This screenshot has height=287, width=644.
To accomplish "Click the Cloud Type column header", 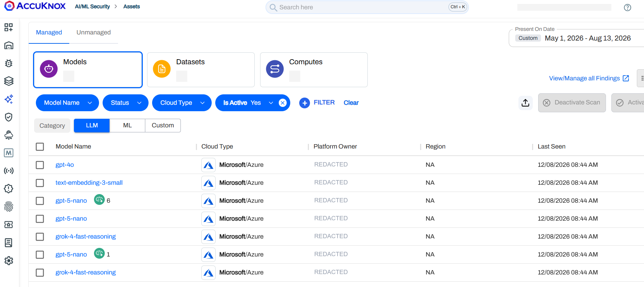I will point(217,147).
